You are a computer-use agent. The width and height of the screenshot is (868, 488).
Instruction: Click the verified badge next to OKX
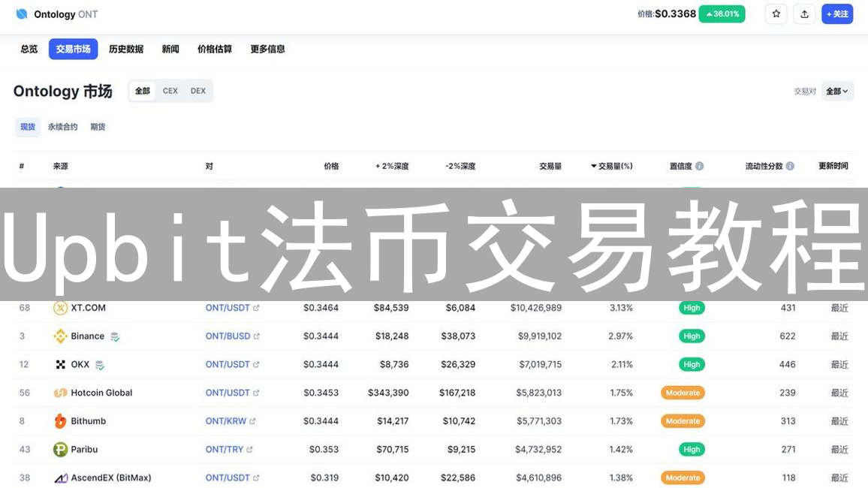(100, 365)
